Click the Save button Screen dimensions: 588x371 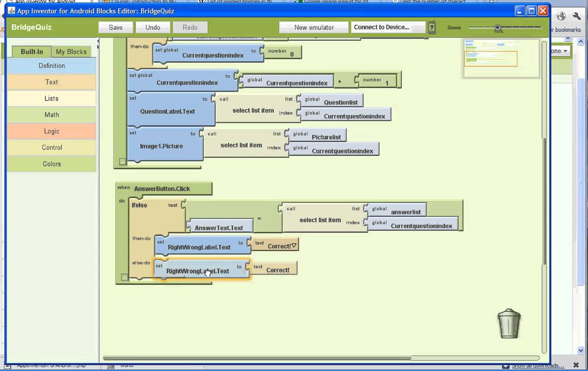[116, 27]
